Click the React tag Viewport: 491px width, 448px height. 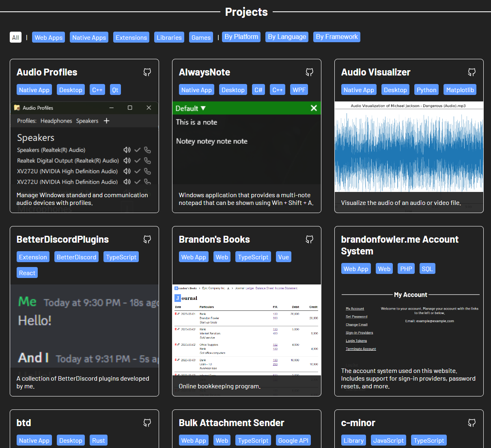pyautogui.click(x=27, y=273)
